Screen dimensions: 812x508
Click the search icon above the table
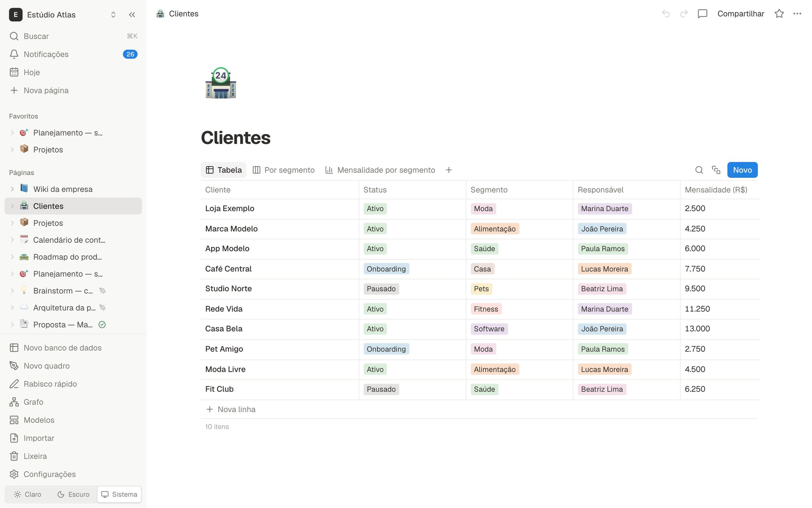click(x=699, y=170)
